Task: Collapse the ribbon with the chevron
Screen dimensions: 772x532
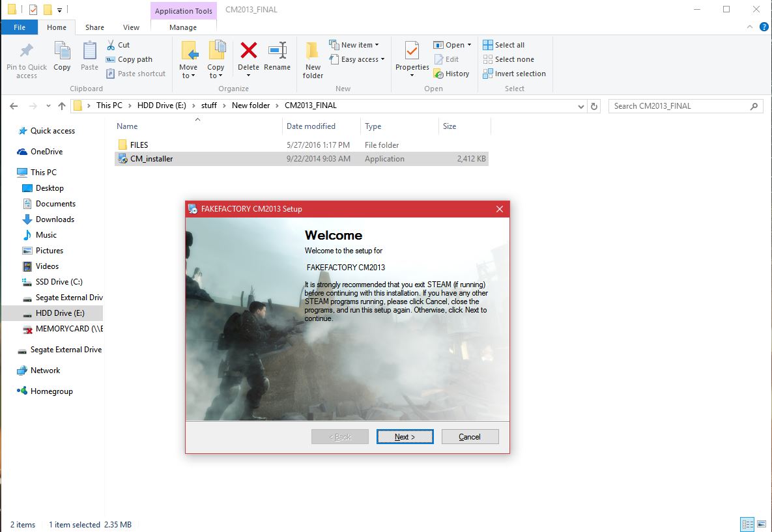Action: pos(749,27)
